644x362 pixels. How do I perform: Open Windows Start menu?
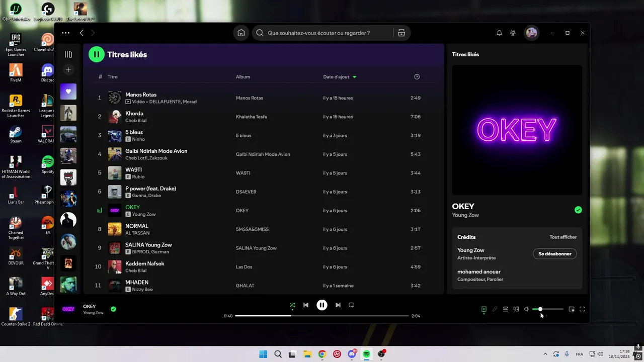click(x=263, y=354)
